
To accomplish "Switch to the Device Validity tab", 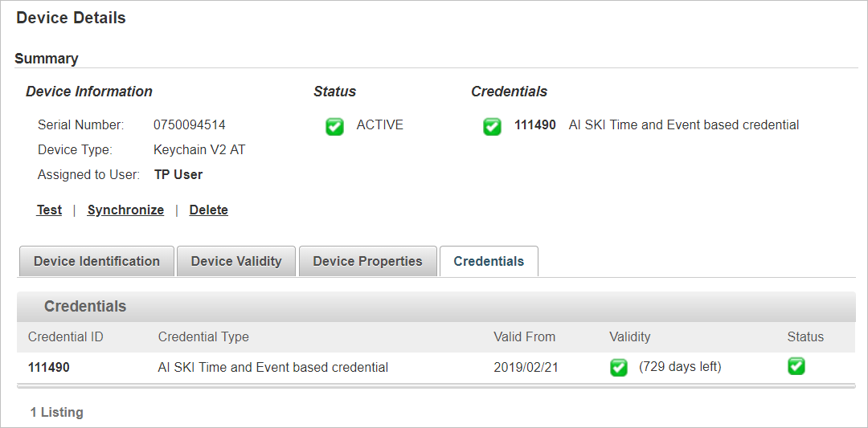I will pos(236,262).
